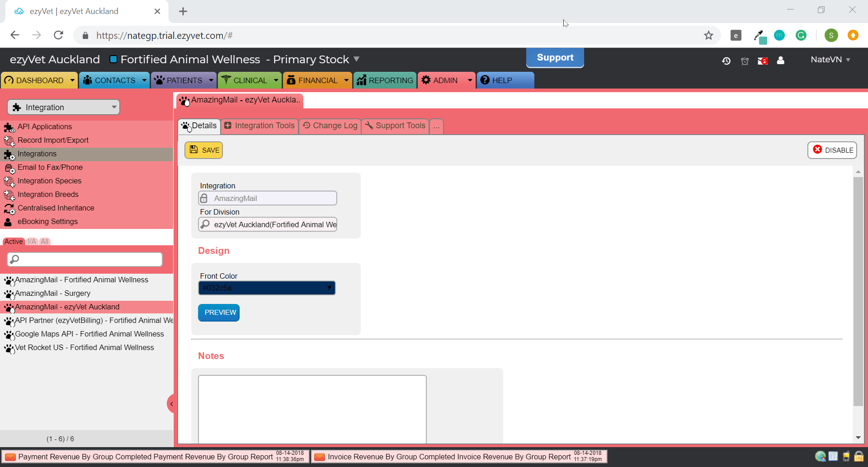Open API Applications in the sidebar

(44, 126)
